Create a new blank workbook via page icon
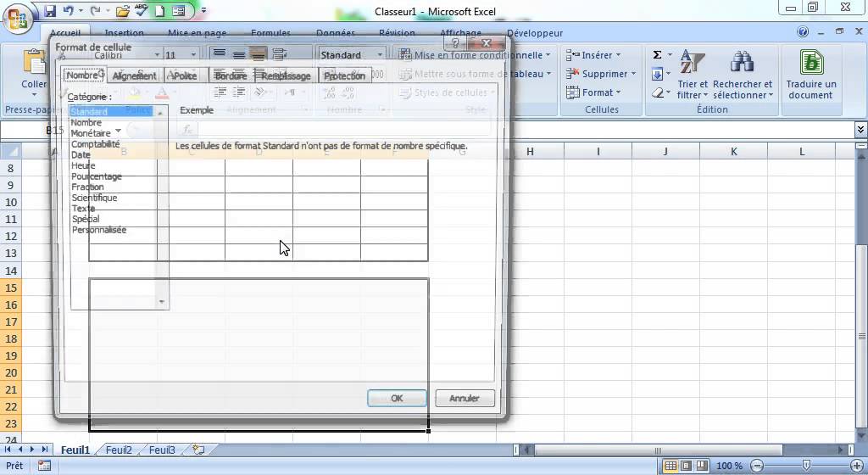Image resolution: width=868 pixels, height=475 pixels. 159,10
